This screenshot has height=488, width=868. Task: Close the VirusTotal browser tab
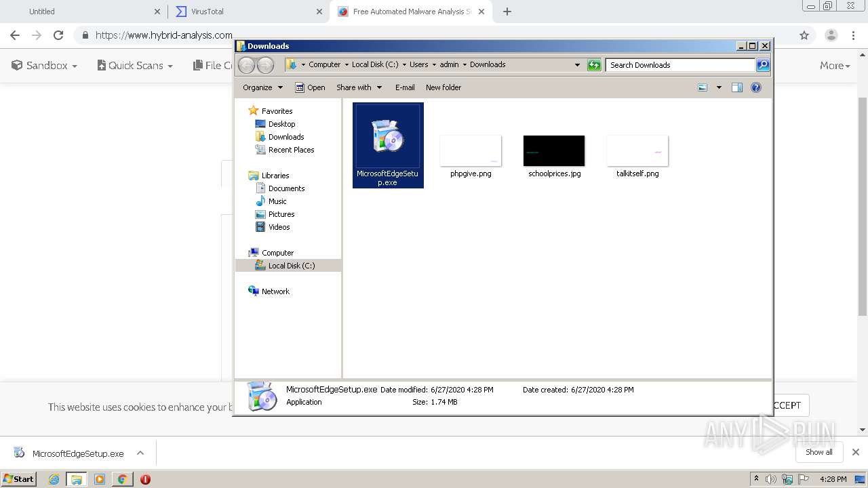coord(319,12)
